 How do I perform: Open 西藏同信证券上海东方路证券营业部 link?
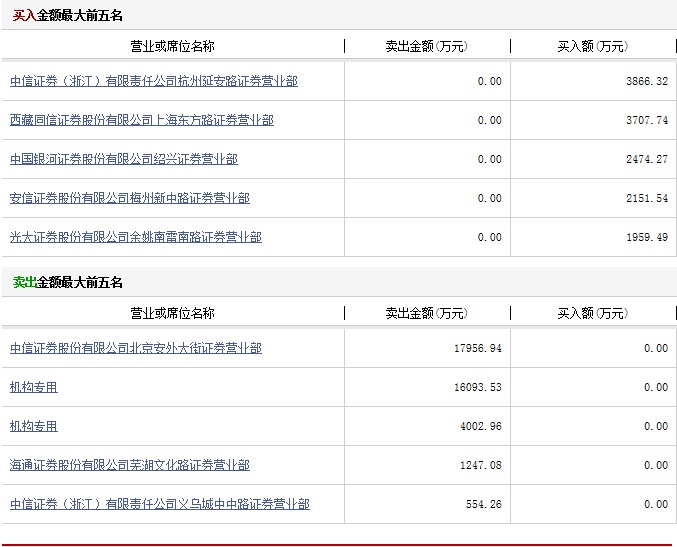coord(142,120)
